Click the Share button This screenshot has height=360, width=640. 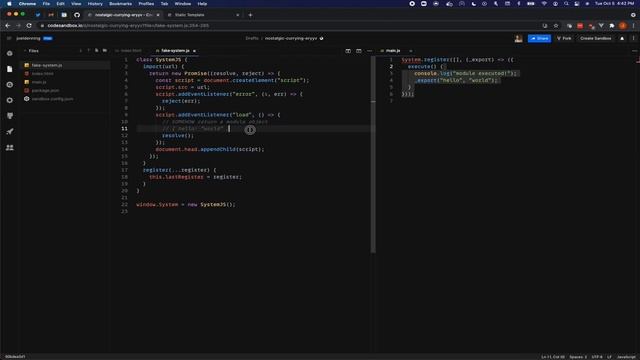[x=539, y=38]
